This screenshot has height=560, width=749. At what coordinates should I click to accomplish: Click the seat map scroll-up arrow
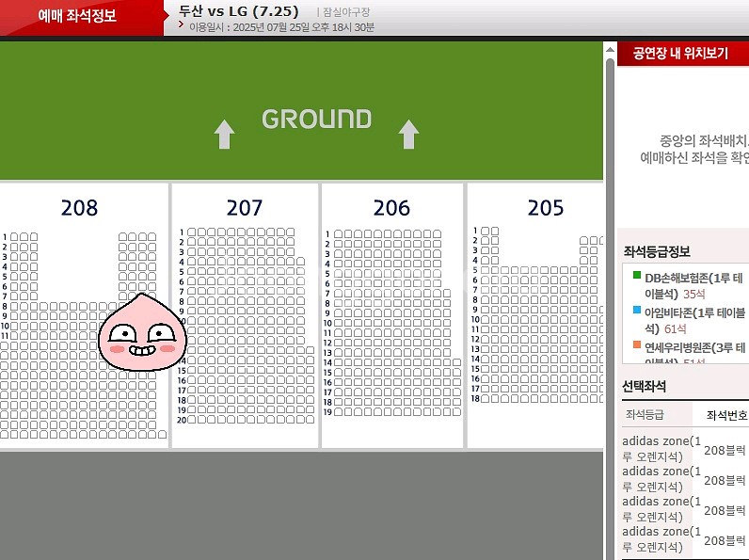coord(610,49)
